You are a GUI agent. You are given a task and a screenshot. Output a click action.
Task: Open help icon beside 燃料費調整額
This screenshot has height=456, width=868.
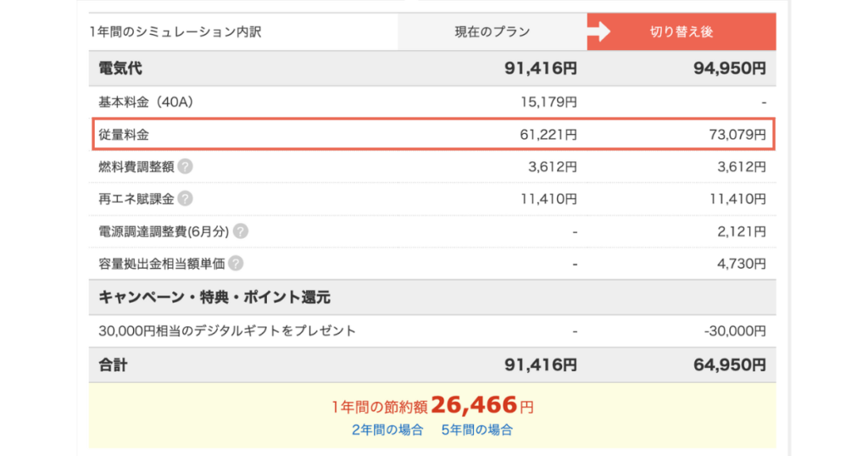coord(186,167)
